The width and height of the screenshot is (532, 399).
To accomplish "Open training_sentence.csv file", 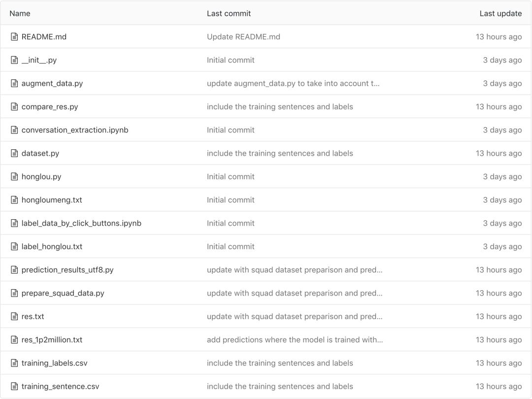I will pos(61,387).
